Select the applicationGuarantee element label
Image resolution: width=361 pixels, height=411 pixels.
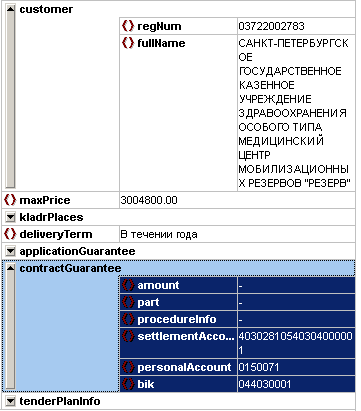point(77,251)
